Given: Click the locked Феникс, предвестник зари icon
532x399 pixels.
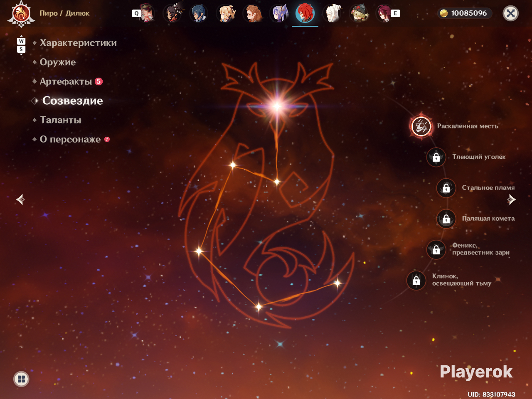Looking at the screenshot, I should point(436,249).
